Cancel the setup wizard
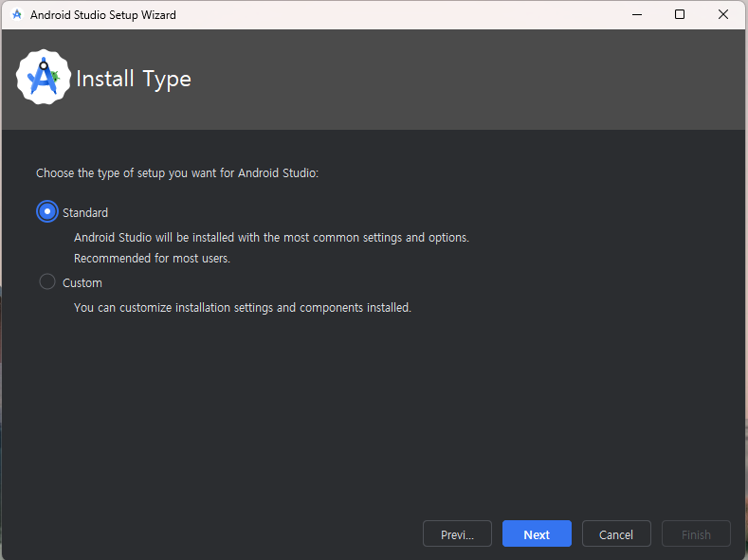 tap(616, 533)
